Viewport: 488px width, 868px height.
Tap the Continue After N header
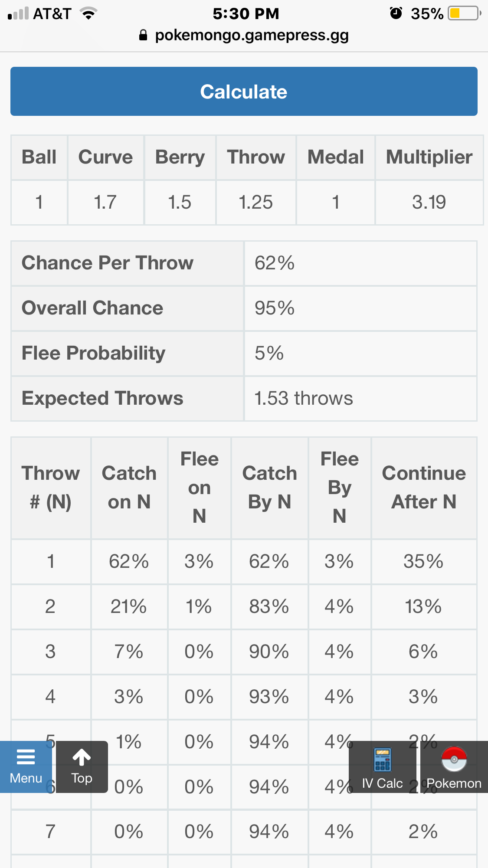coord(424,488)
